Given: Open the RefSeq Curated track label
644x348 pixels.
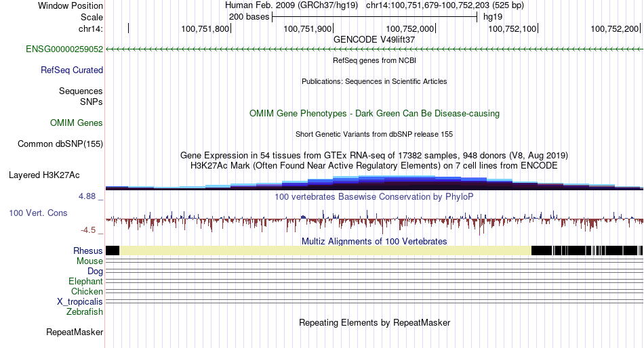Looking at the screenshot, I should [72, 70].
